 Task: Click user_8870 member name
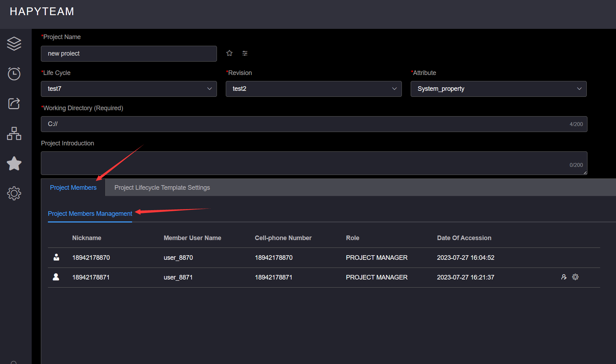pyautogui.click(x=178, y=258)
